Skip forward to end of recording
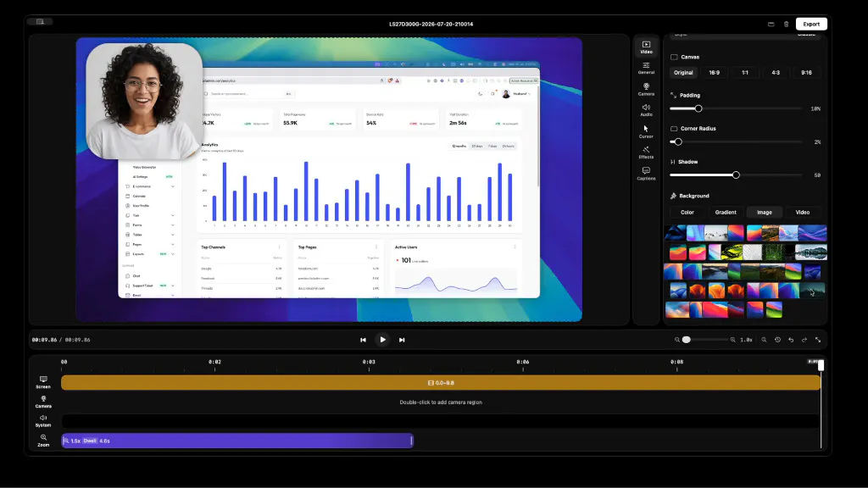The width and height of the screenshot is (868, 488). pyautogui.click(x=402, y=340)
